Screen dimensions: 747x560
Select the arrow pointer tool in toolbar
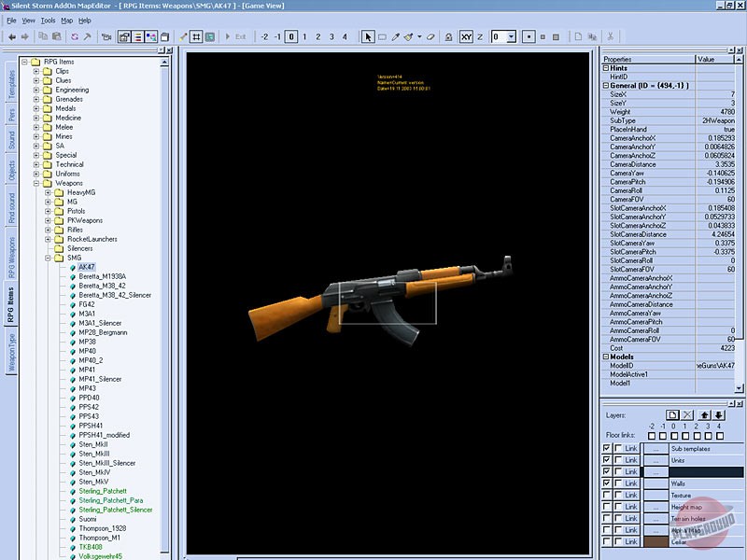(x=368, y=36)
